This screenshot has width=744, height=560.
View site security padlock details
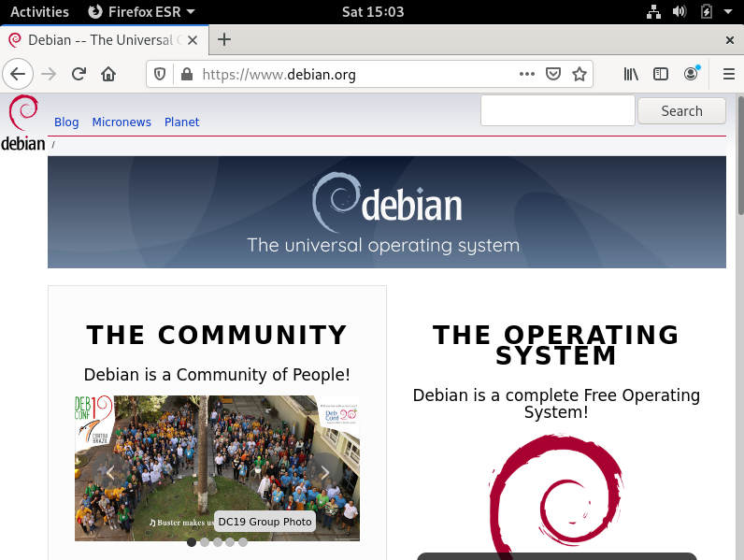pyautogui.click(x=187, y=74)
